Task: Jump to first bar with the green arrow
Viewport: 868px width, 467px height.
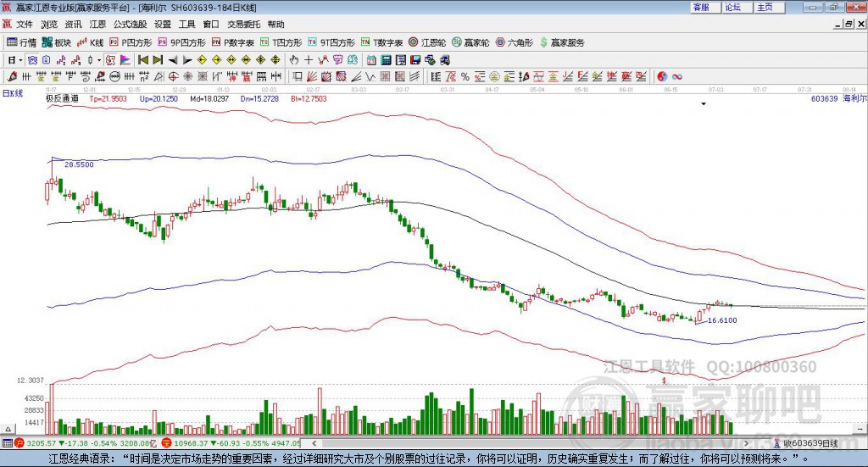Action: (x=143, y=60)
